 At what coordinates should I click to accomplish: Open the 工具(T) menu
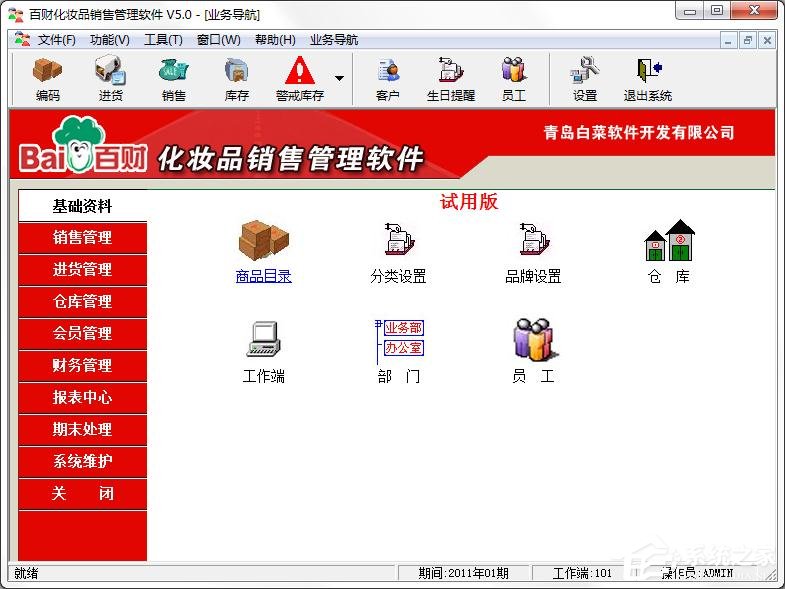(163, 40)
